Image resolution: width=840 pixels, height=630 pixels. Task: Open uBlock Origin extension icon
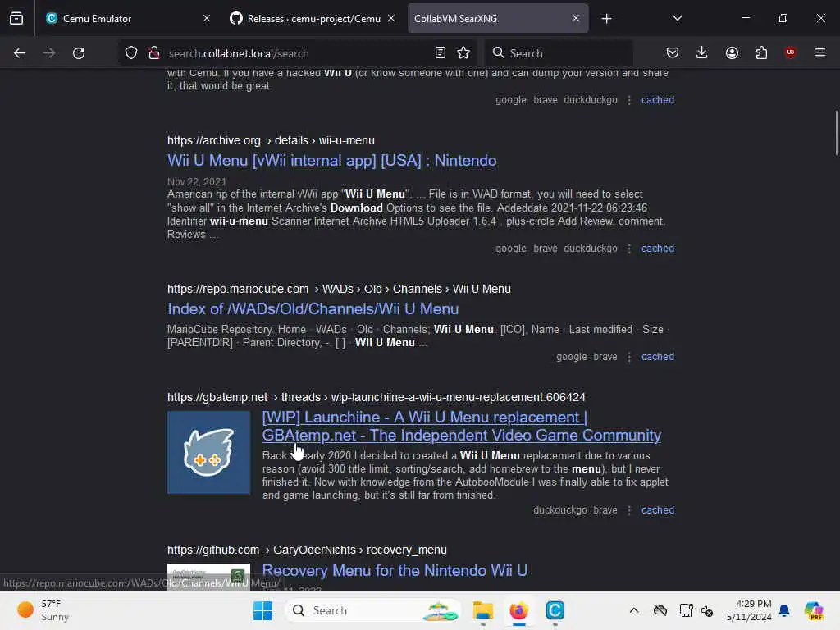(x=790, y=52)
